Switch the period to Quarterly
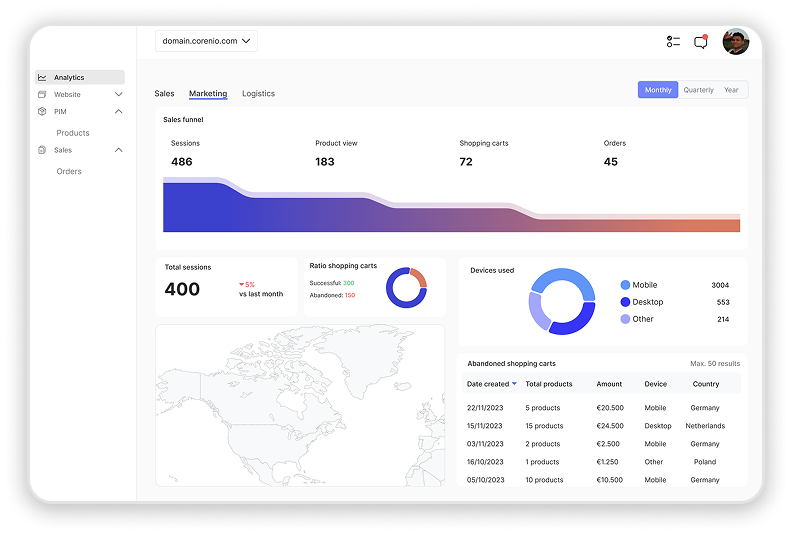This screenshot has height=535, width=792. (x=698, y=90)
